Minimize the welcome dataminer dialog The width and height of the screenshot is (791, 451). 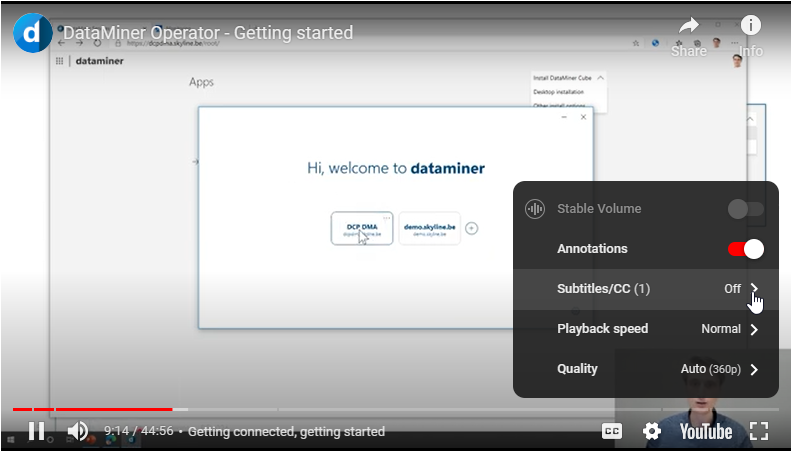pyautogui.click(x=564, y=117)
